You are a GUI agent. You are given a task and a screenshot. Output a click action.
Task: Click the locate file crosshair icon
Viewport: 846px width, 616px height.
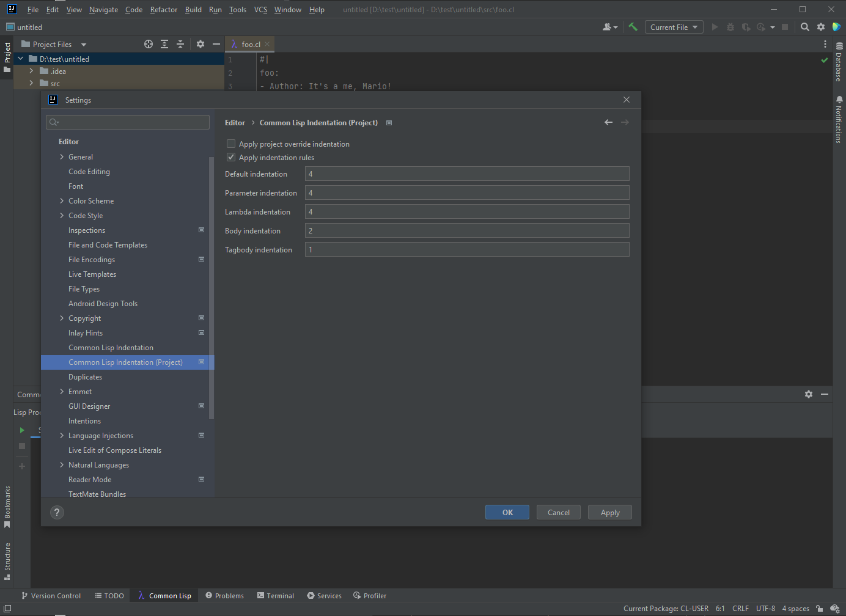149,44
